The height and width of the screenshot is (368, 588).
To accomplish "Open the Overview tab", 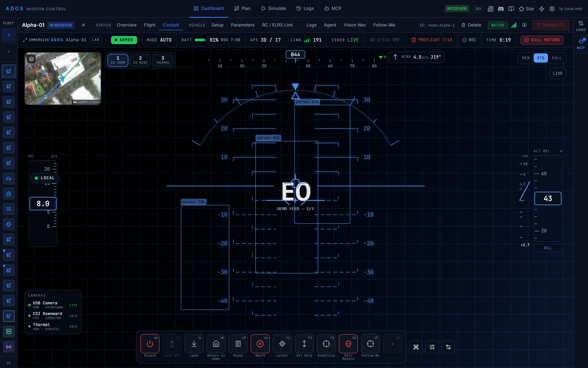I will click(127, 25).
